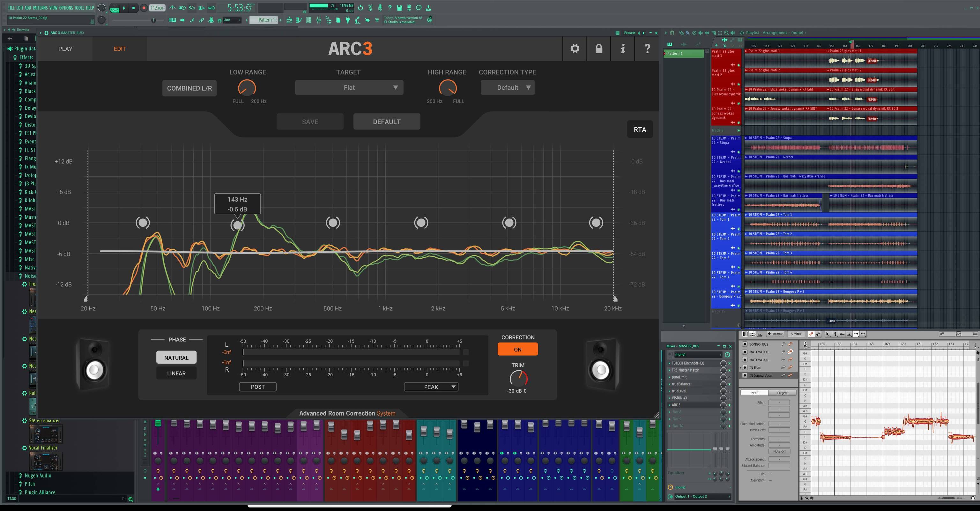Adjust the TRIM knob
This screenshot has height=511, width=980.
click(x=518, y=378)
